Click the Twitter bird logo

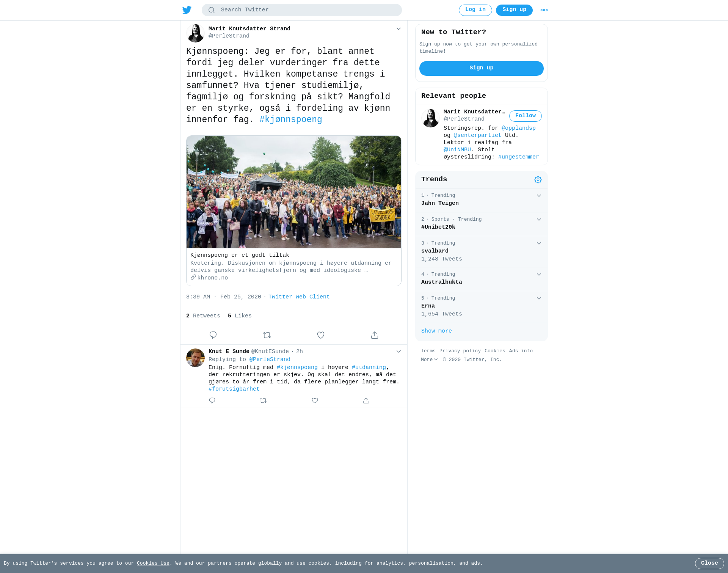(x=187, y=10)
